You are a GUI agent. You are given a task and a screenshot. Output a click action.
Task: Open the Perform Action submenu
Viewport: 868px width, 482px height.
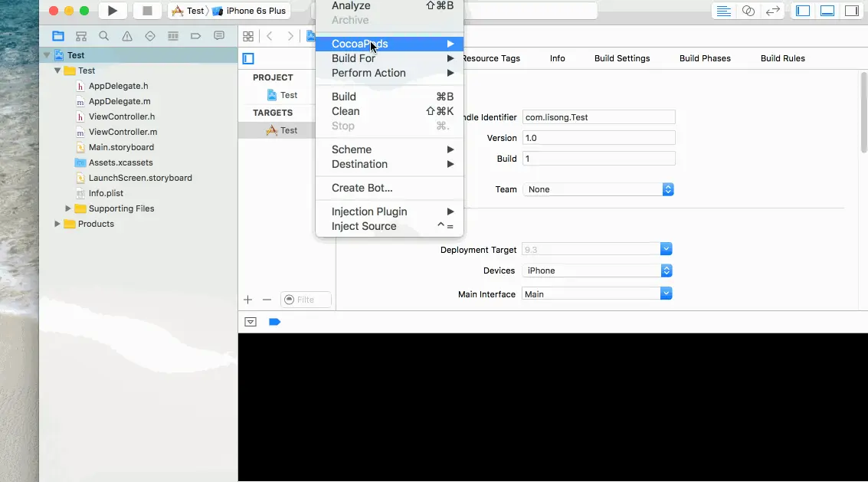(x=389, y=73)
